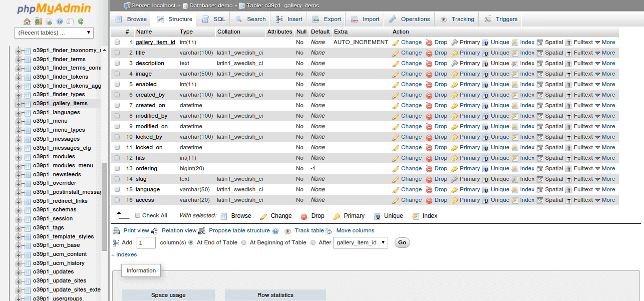Click Primary key icon for image row
Image resolution: width=644 pixels, height=301 pixels.
pyautogui.click(x=454, y=74)
